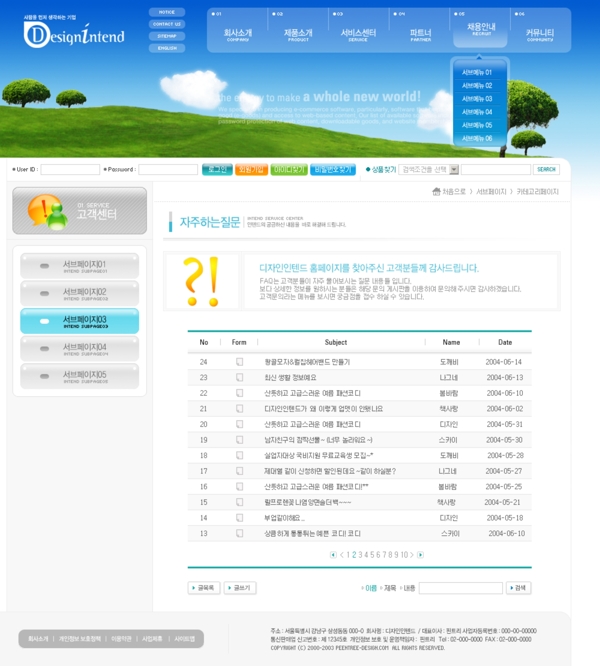Open 서브페이지05 in sidebar
Viewport: 600px width, 666px height.
click(x=79, y=376)
